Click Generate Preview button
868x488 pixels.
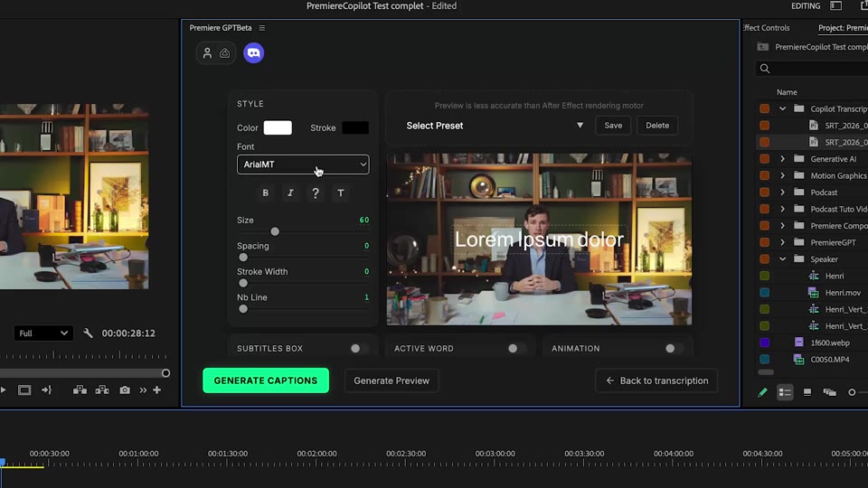point(392,380)
